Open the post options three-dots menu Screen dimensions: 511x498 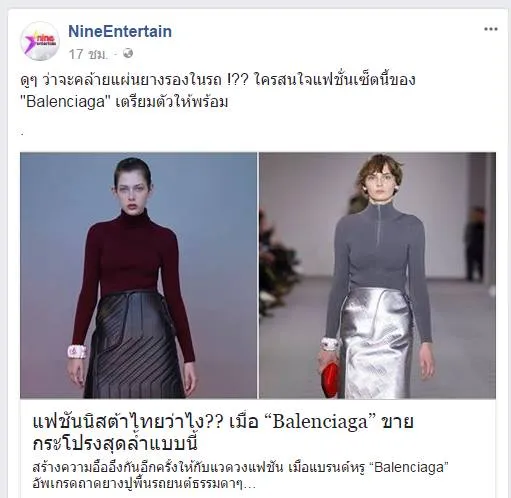click(491, 29)
